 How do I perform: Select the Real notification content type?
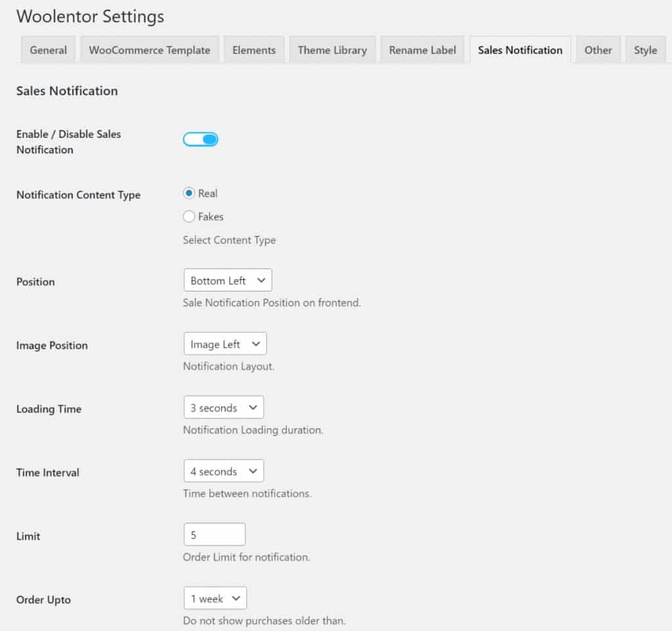[x=189, y=193]
